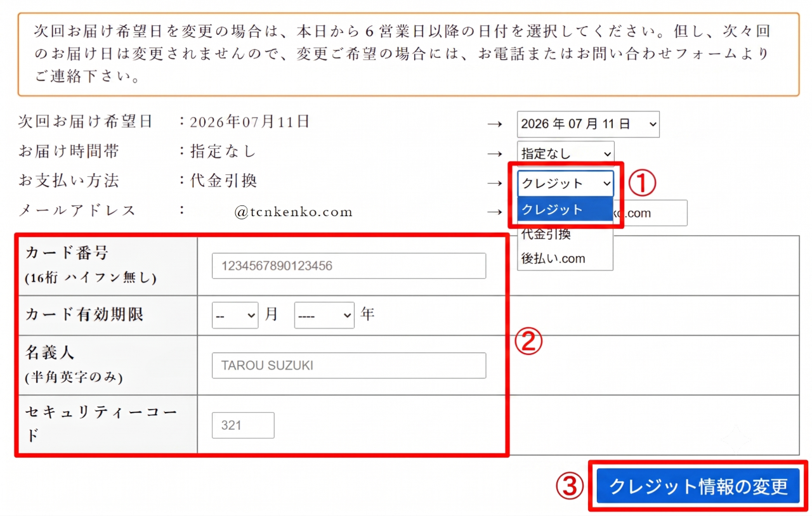The width and height of the screenshot is (812, 516).
Task: Click the card number input field
Action: click(x=349, y=266)
